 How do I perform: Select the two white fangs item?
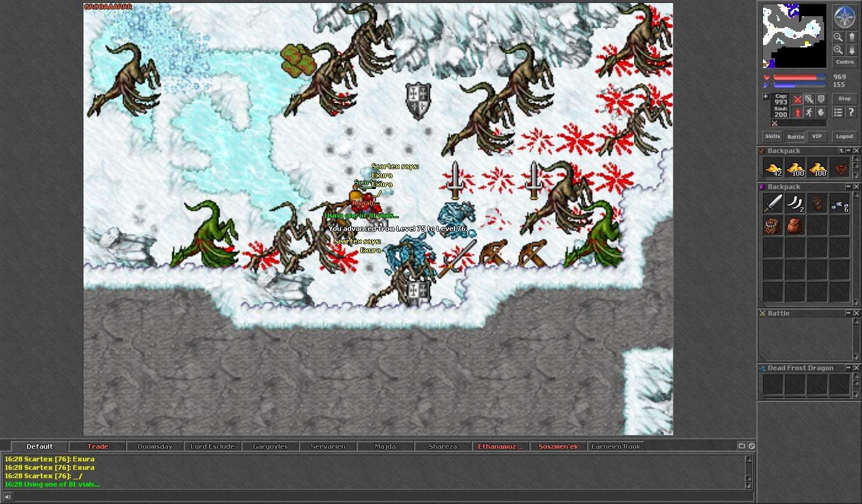point(795,203)
